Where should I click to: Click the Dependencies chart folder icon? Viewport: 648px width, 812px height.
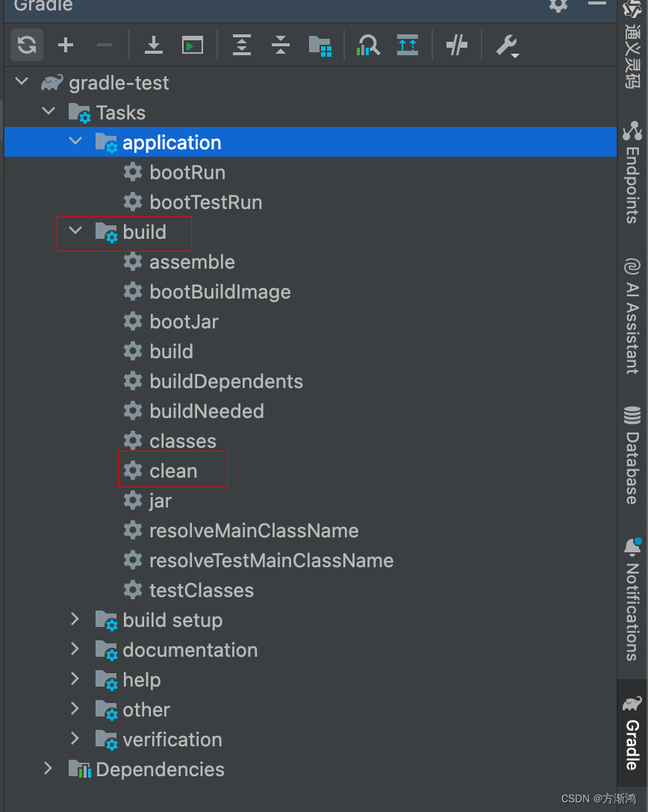point(80,769)
